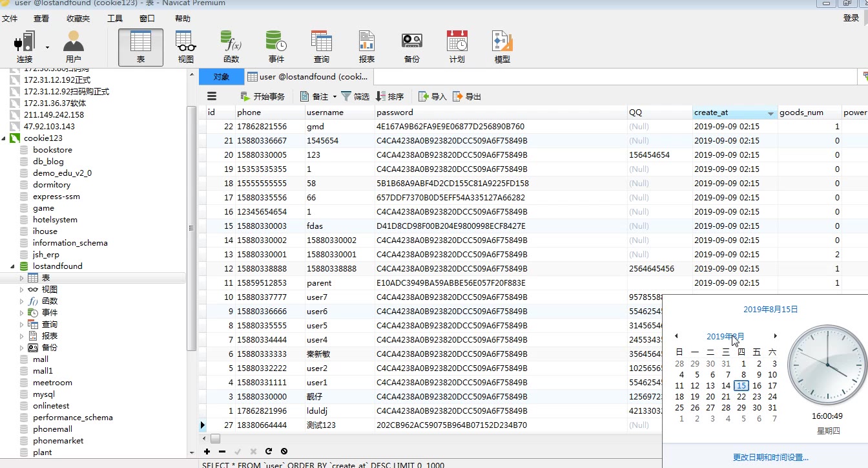Switch to the 对象 tab
This screenshot has width=868, height=468.
pyautogui.click(x=221, y=77)
